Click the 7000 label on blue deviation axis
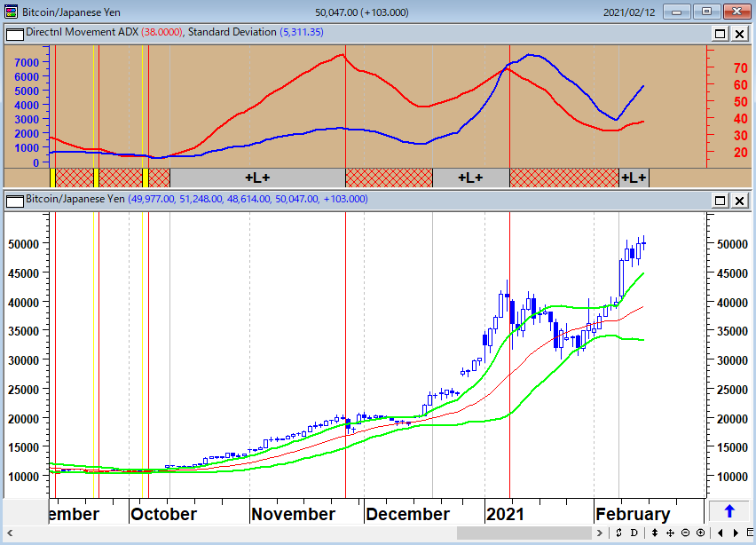Image resolution: width=756 pixels, height=545 pixels. point(27,62)
